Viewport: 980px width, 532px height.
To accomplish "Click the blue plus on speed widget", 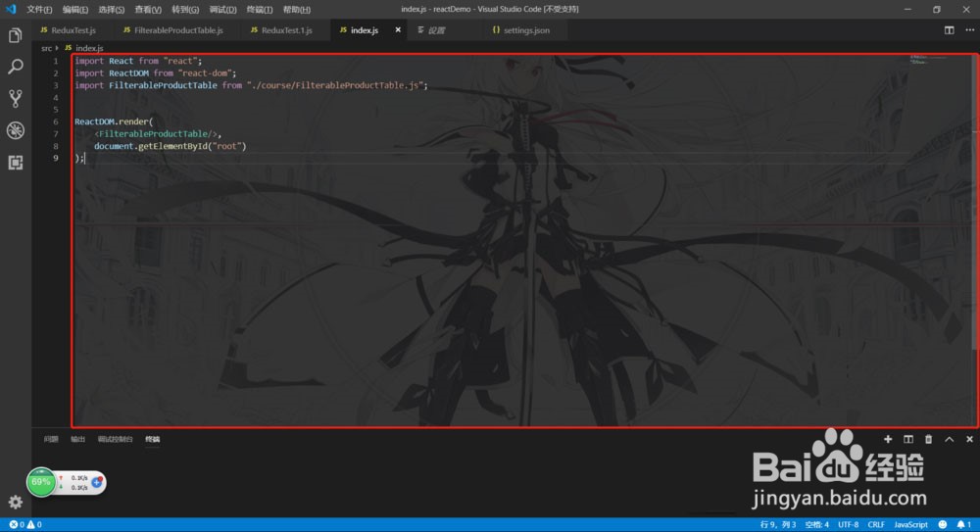I will [97, 482].
